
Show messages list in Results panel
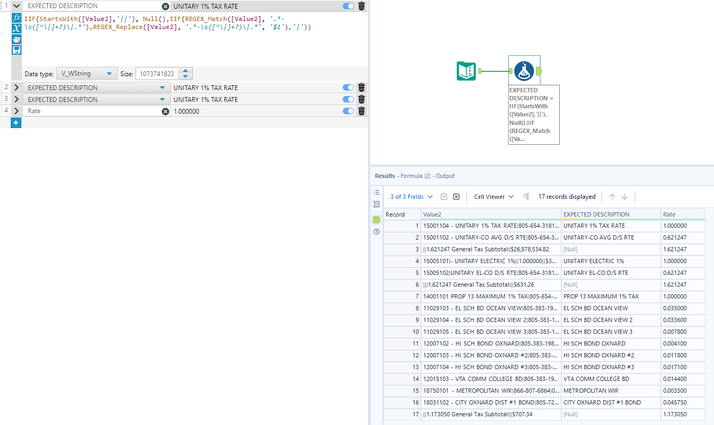click(x=377, y=193)
